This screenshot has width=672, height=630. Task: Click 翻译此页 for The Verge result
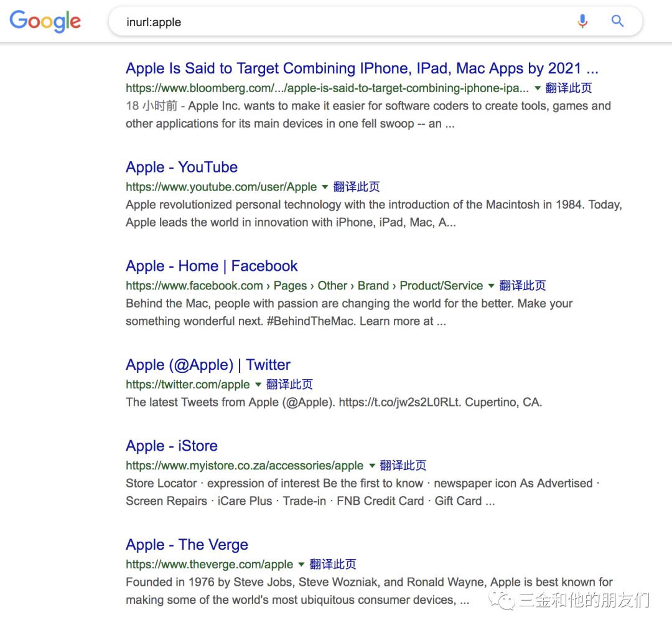click(x=332, y=564)
